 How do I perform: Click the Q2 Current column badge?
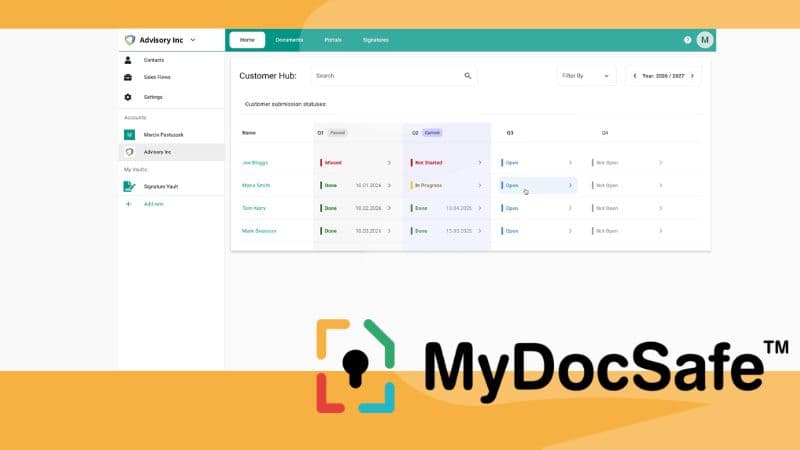[432, 133]
